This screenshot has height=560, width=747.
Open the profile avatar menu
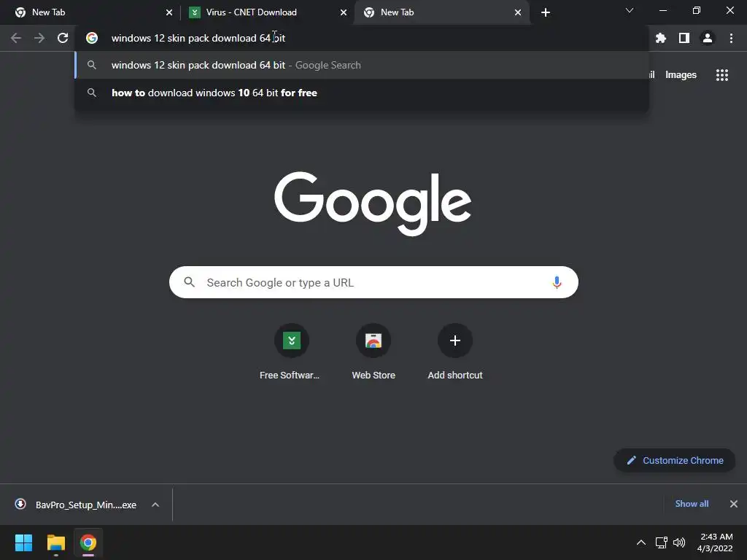click(x=708, y=38)
